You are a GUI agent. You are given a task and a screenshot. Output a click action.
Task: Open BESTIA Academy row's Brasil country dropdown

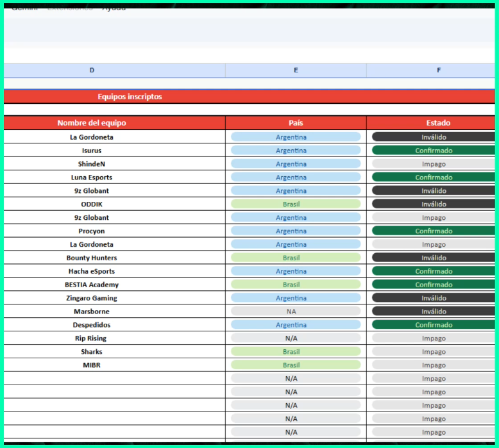click(296, 285)
